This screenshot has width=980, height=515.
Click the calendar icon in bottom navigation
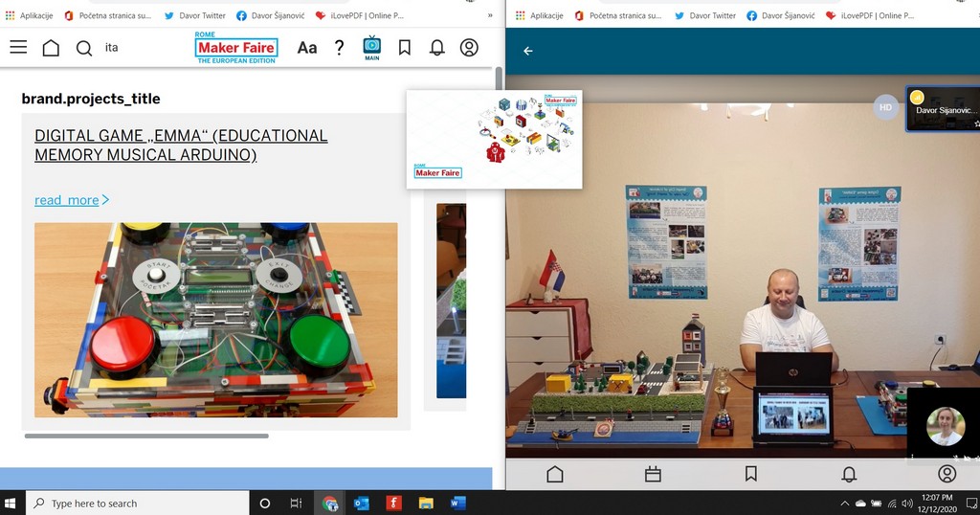coord(653,474)
